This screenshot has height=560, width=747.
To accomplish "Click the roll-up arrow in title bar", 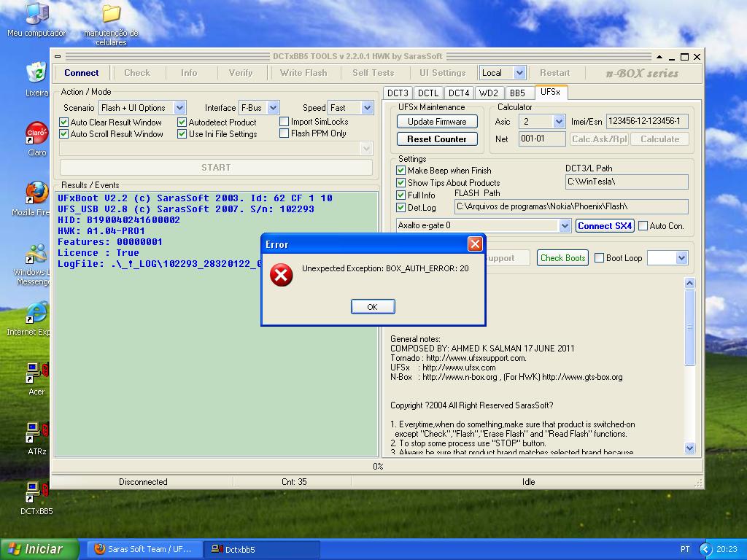I will [x=659, y=57].
